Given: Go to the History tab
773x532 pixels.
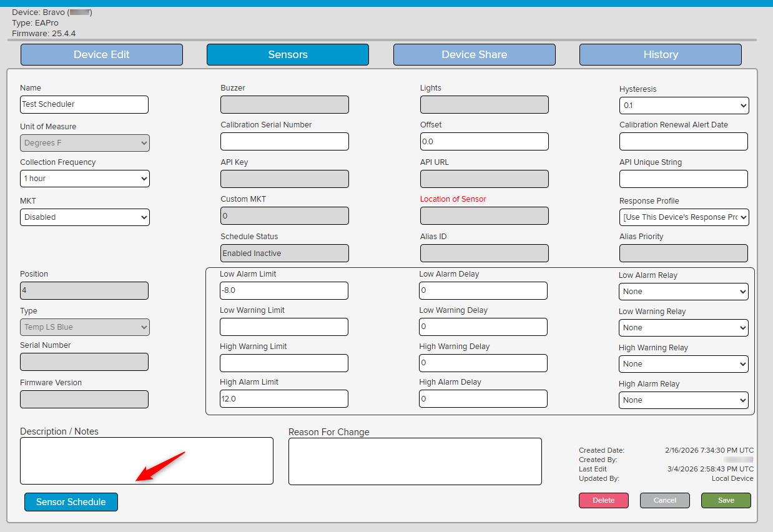Looking at the screenshot, I should [660, 55].
